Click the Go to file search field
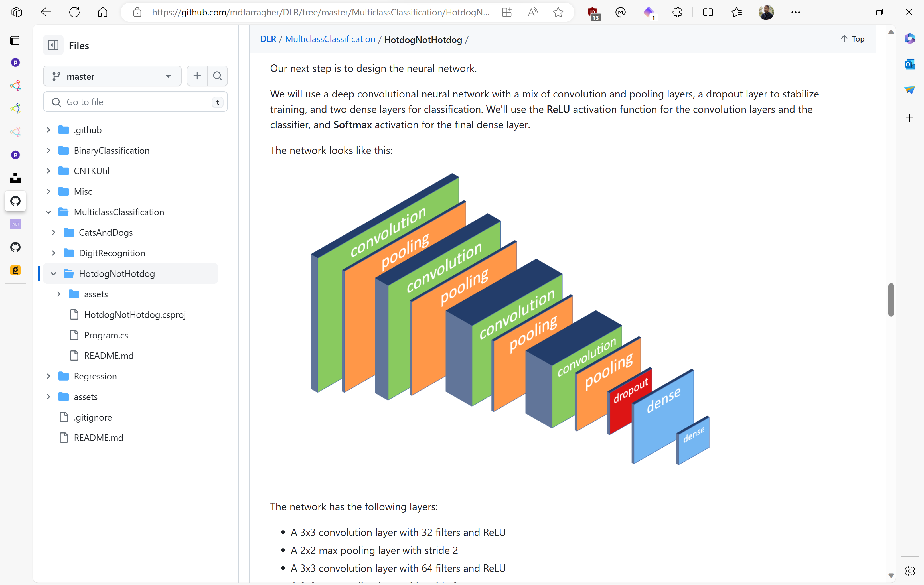The image size is (924, 585). pos(135,102)
